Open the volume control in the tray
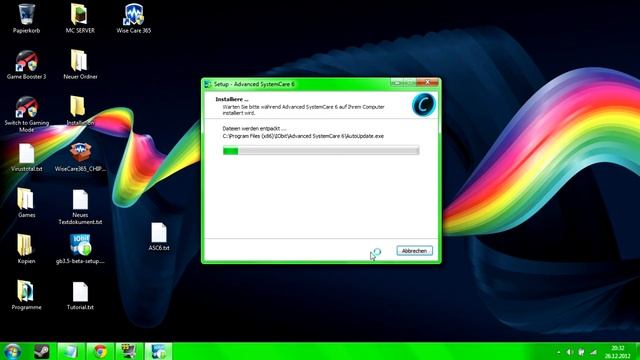Viewport: 640px width, 360px height. (570, 352)
